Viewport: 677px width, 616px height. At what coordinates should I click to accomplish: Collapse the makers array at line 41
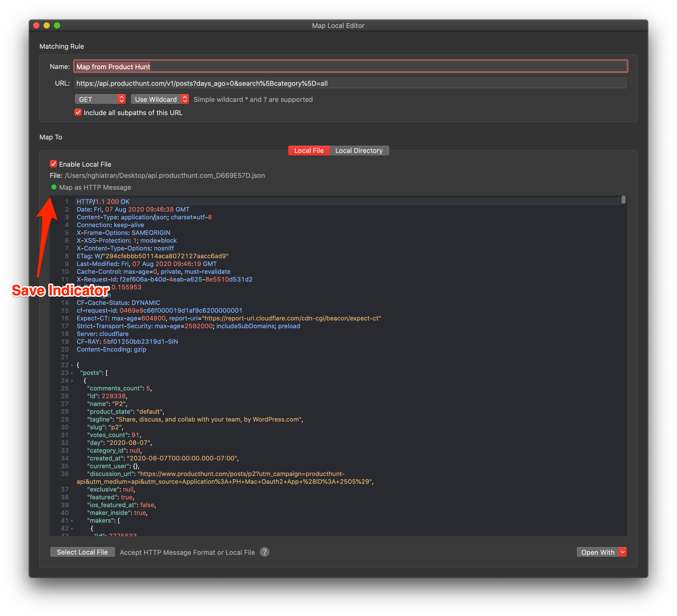(x=72, y=521)
